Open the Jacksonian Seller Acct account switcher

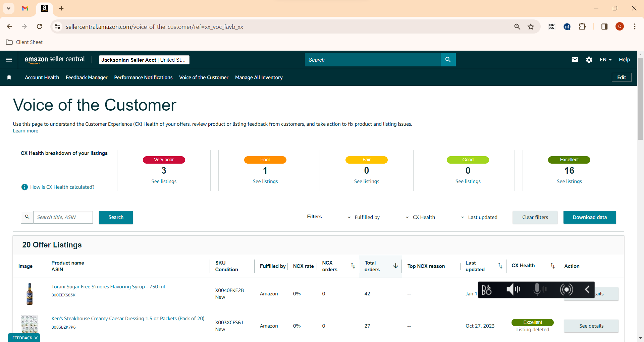[x=144, y=60]
